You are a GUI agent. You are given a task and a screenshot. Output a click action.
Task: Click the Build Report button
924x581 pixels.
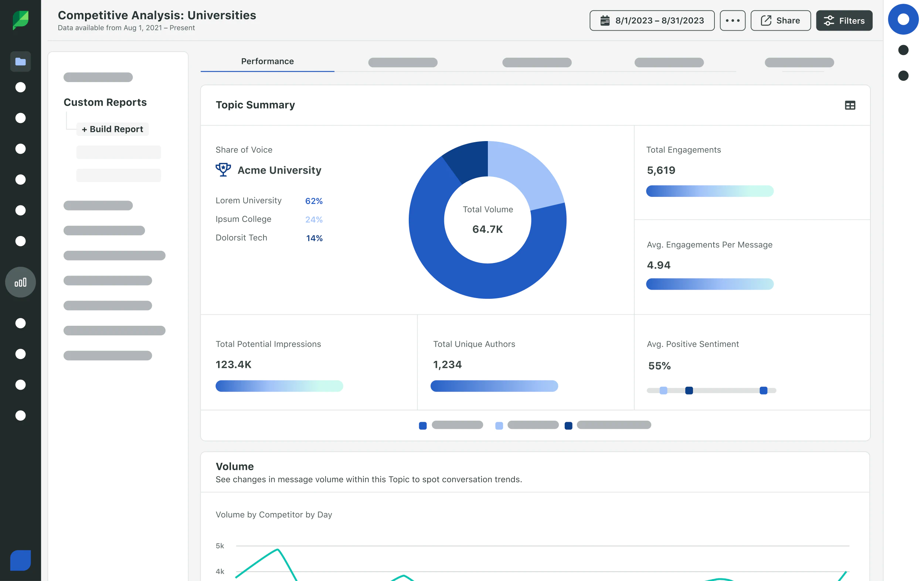(x=112, y=129)
